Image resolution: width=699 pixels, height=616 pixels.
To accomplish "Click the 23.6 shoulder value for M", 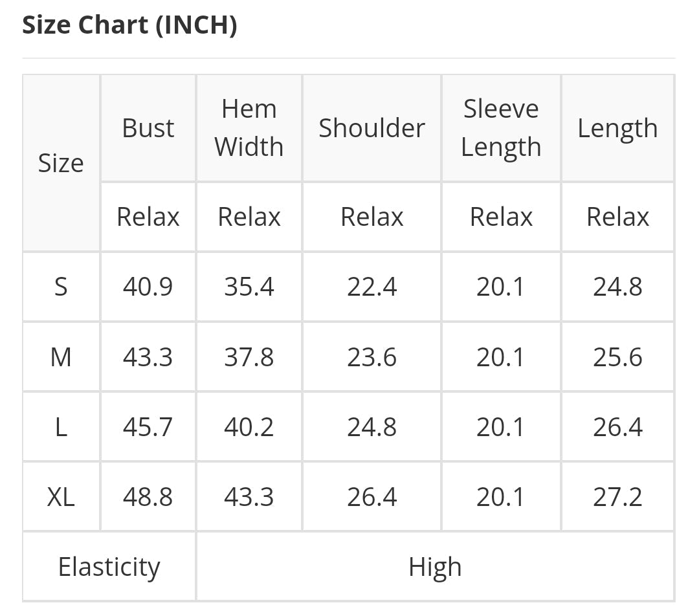I will click(372, 357).
